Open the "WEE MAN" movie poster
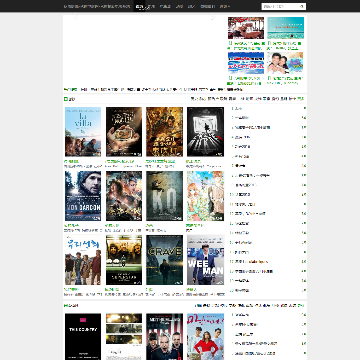Viewport: 360px width, 360px height. pos(205,260)
